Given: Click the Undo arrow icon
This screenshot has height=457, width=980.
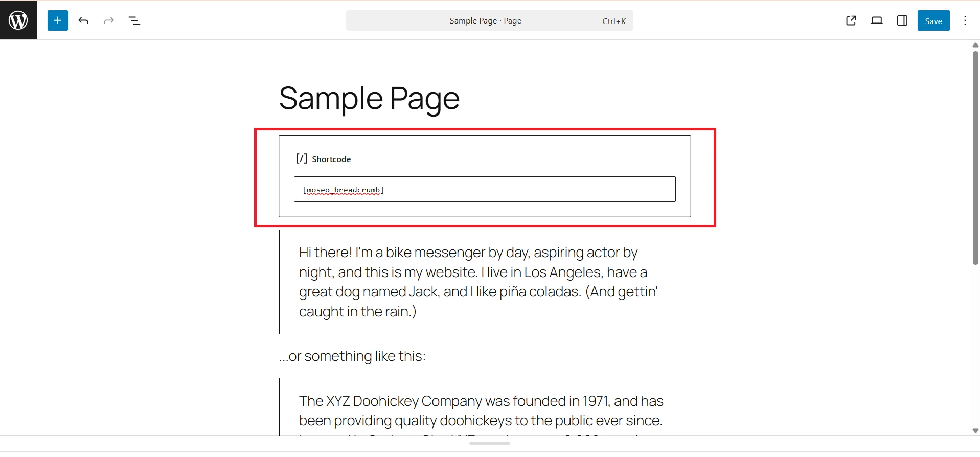Looking at the screenshot, I should pos(83,20).
